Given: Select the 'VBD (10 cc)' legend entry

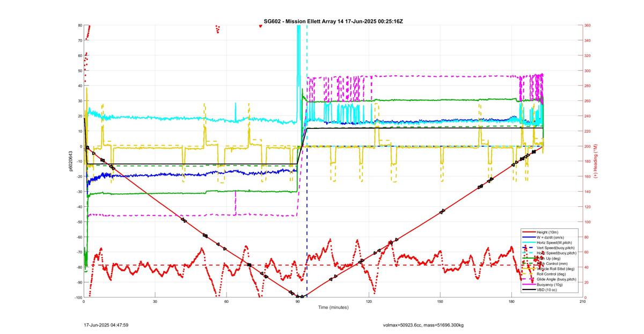Looking at the screenshot, I should tap(547, 290).
